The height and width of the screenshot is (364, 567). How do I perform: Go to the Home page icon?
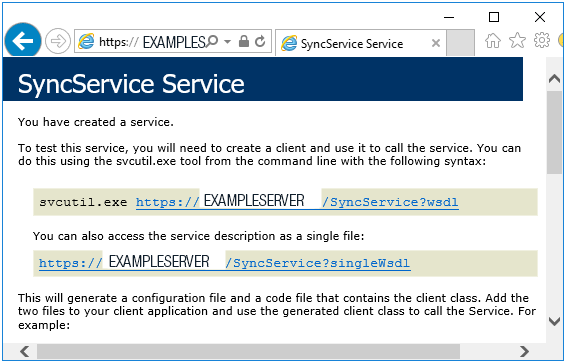(493, 40)
